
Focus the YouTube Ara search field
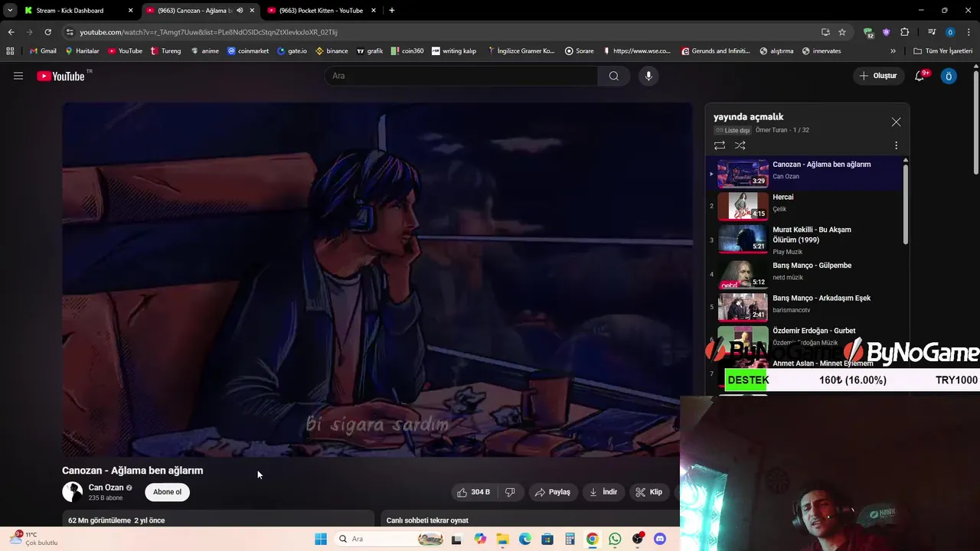[462, 76]
